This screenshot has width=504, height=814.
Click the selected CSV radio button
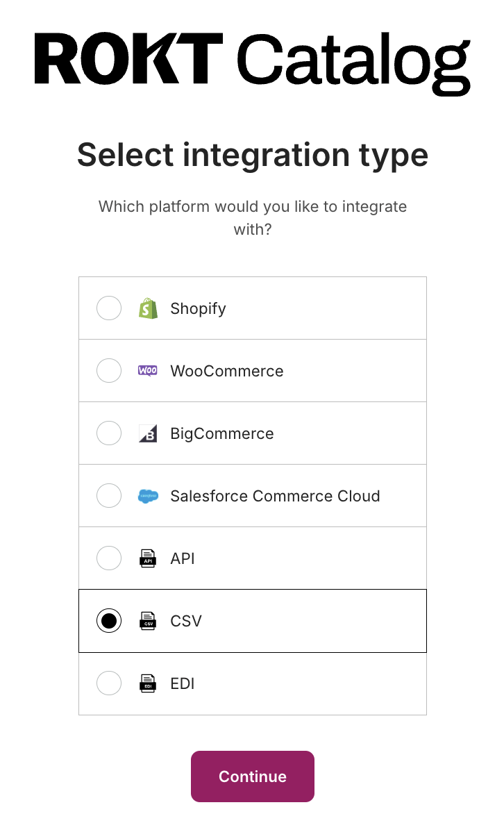(x=109, y=621)
